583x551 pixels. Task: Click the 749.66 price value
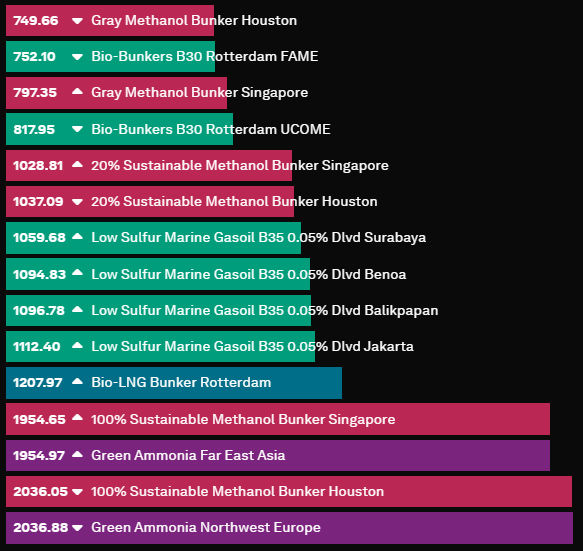pyautogui.click(x=36, y=20)
